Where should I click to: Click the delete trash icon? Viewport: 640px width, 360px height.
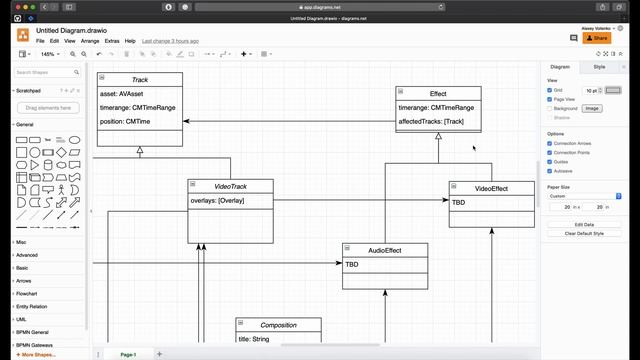[x=127, y=54]
